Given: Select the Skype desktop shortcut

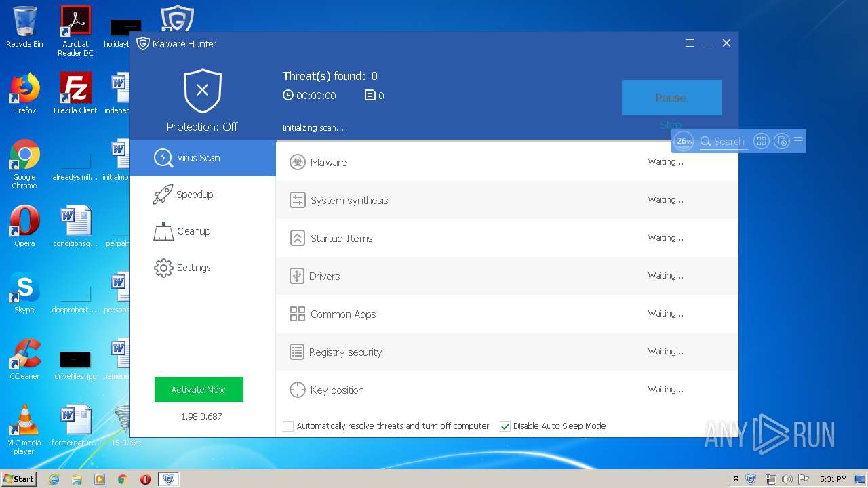Looking at the screenshot, I should (24, 293).
